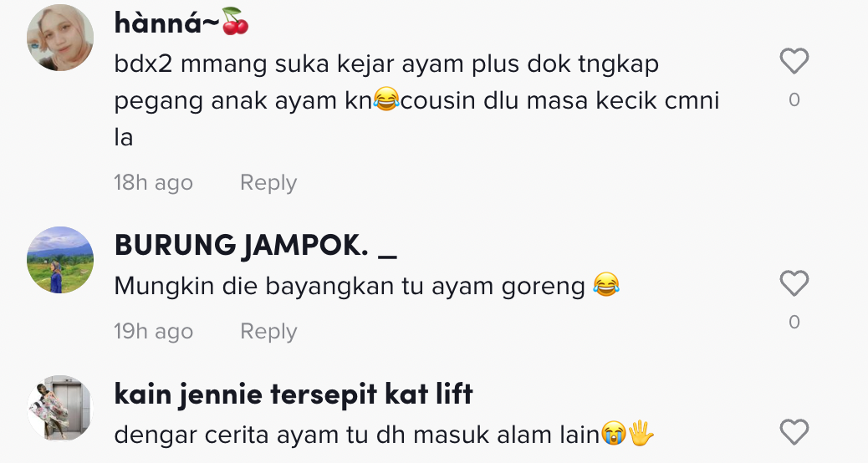Click the 18h ago timestamp
868x463 pixels.
click(x=153, y=182)
